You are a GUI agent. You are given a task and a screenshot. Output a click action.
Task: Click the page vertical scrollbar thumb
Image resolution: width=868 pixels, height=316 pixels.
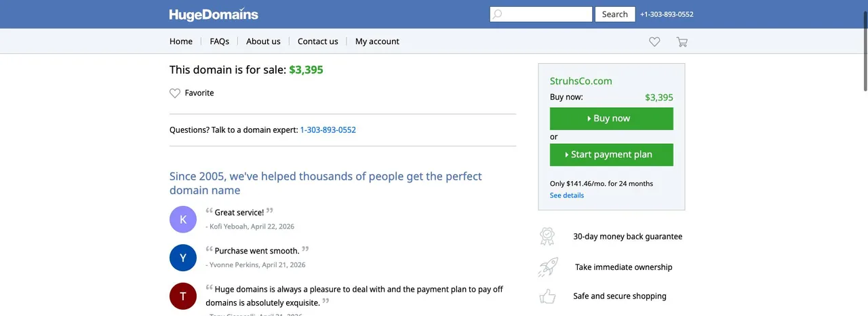[x=865, y=51]
